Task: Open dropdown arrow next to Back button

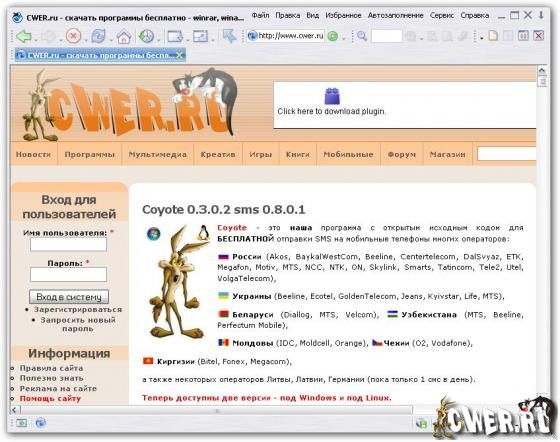Action: click(x=36, y=39)
